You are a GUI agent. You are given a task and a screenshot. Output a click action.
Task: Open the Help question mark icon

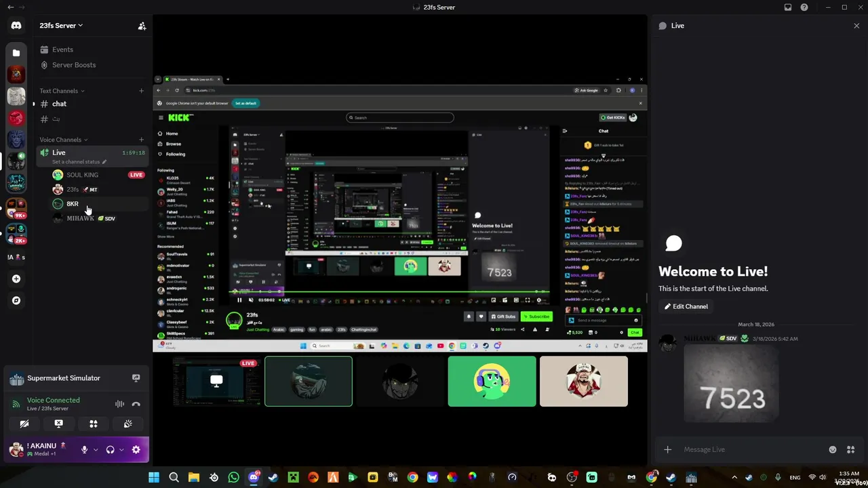tap(804, 7)
